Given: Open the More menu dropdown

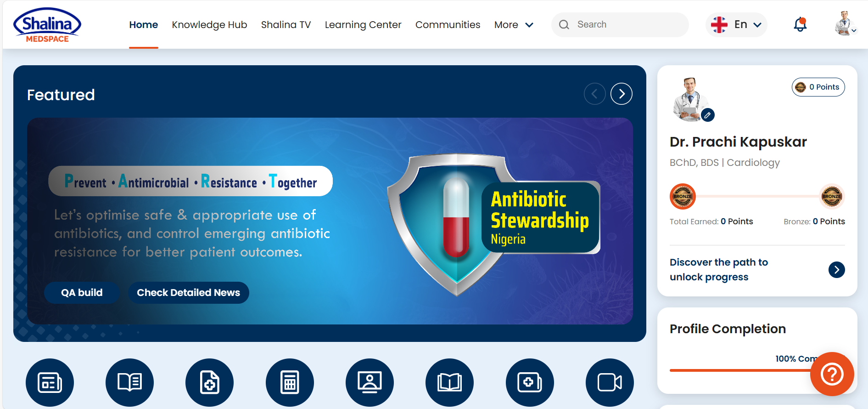Looking at the screenshot, I should click(514, 25).
